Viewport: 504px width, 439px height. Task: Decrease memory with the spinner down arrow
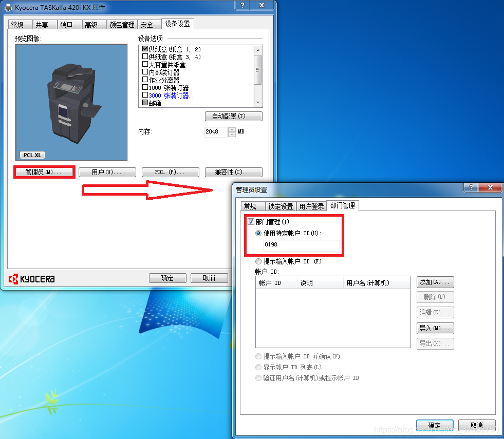[232, 135]
